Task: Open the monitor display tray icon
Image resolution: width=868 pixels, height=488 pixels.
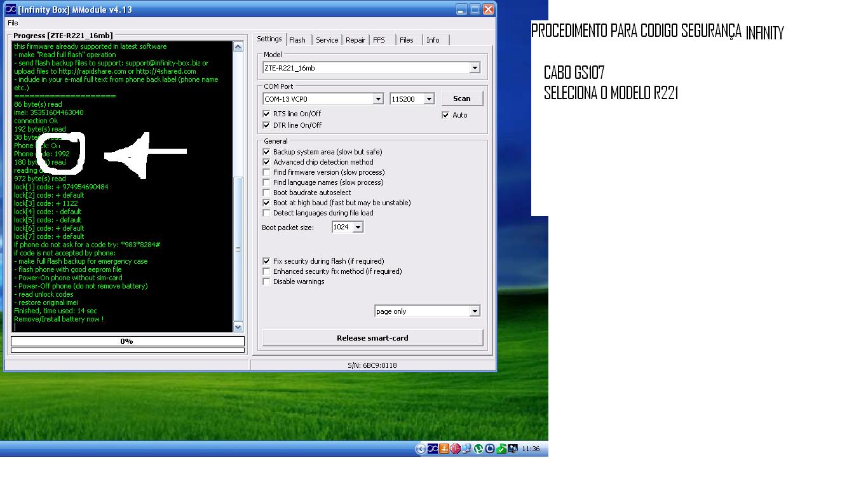Action: coord(513,449)
